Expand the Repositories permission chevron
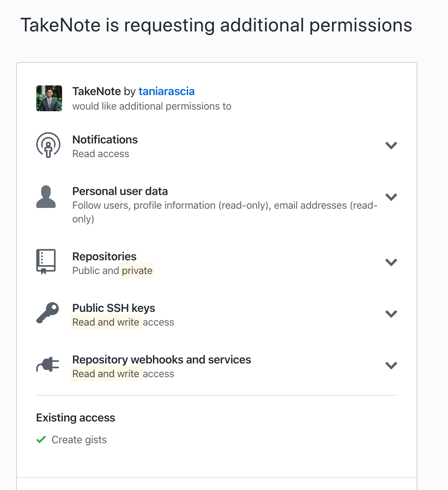 pyautogui.click(x=391, y=262)
